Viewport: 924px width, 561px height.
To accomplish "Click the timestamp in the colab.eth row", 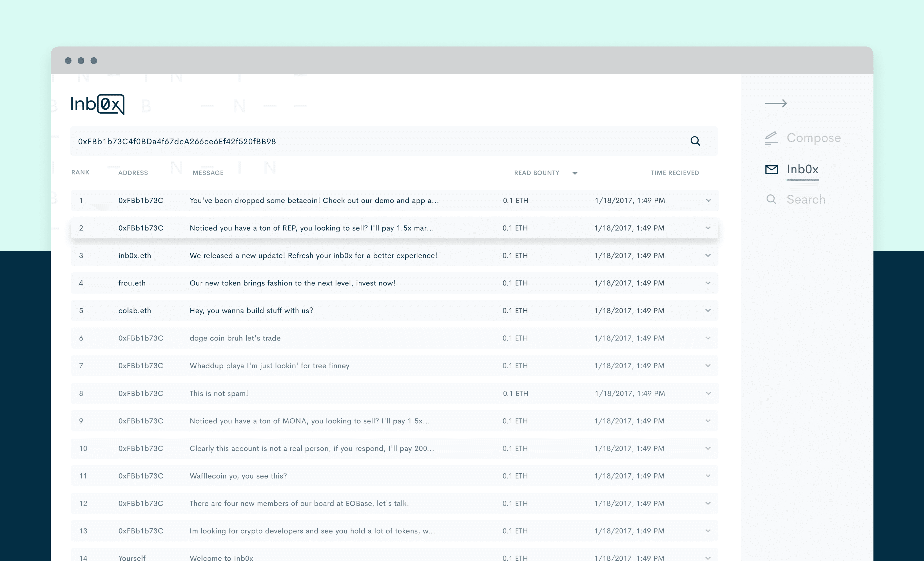I will pos(629,311).
